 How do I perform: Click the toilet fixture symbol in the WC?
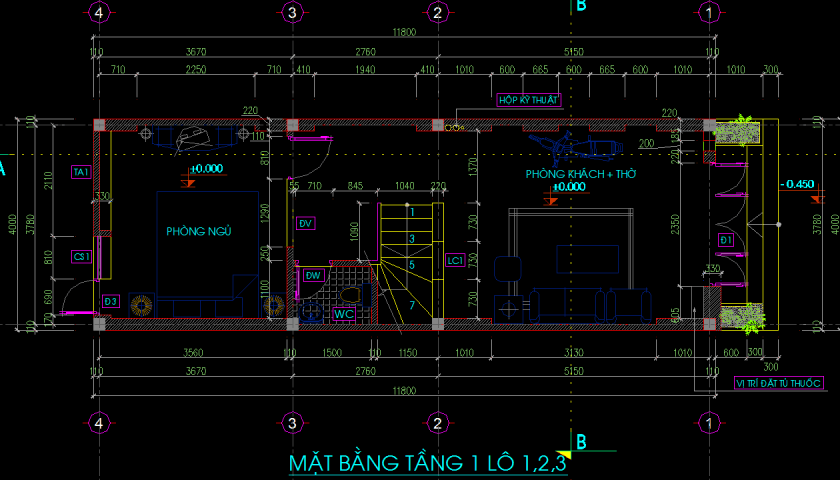(349, 297)
